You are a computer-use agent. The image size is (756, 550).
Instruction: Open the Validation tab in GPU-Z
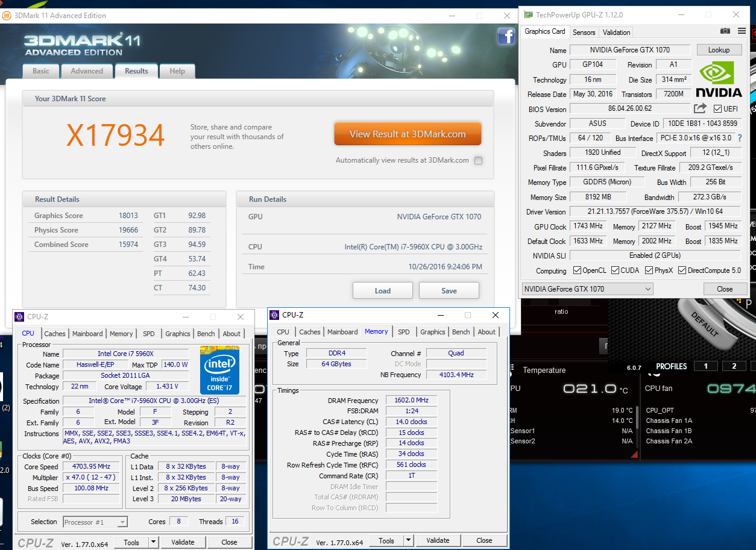tap(616, 33)
